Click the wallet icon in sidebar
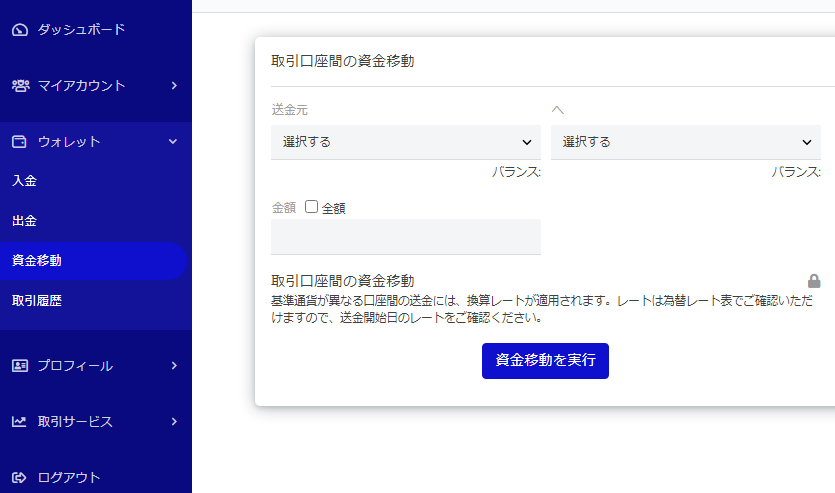The width and height of the screenshot is (835, 493). (20, 142)
